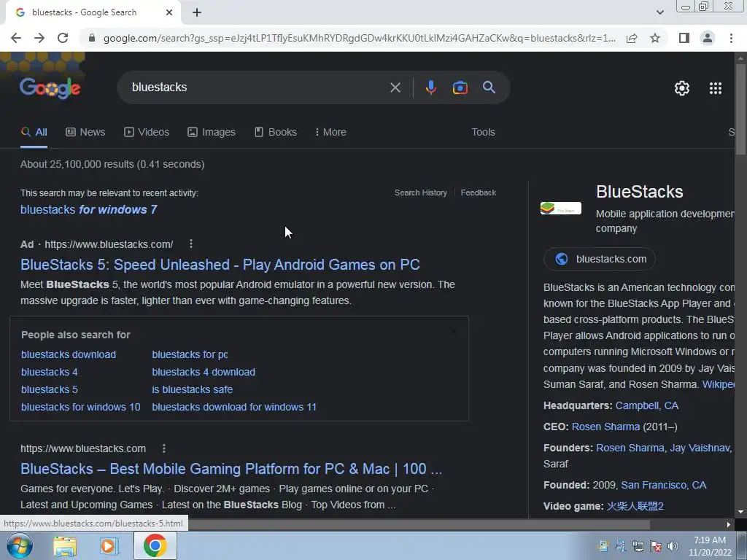Open Chrome three-dot menu
This screenshot has width=747, height=560.
click(731, 38)
